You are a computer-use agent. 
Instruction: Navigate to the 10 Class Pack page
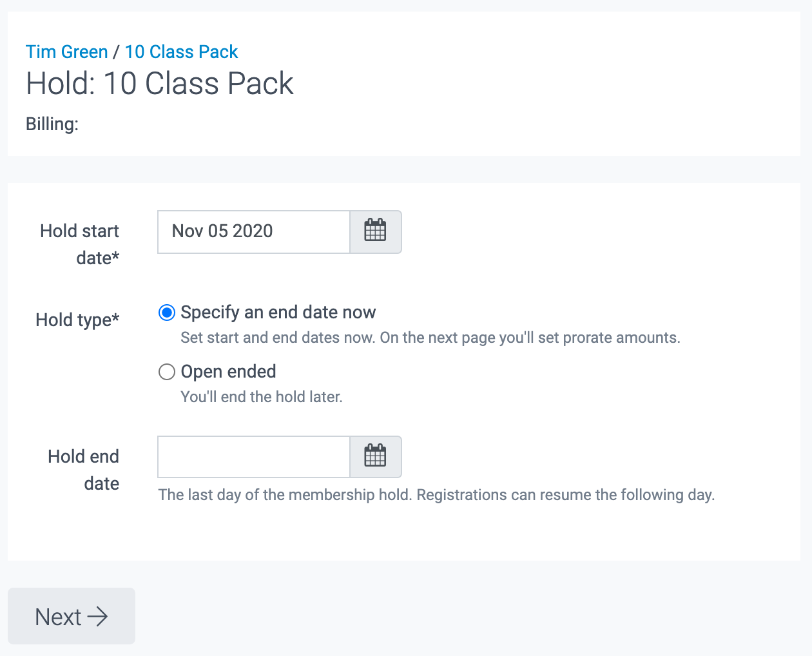181,52
